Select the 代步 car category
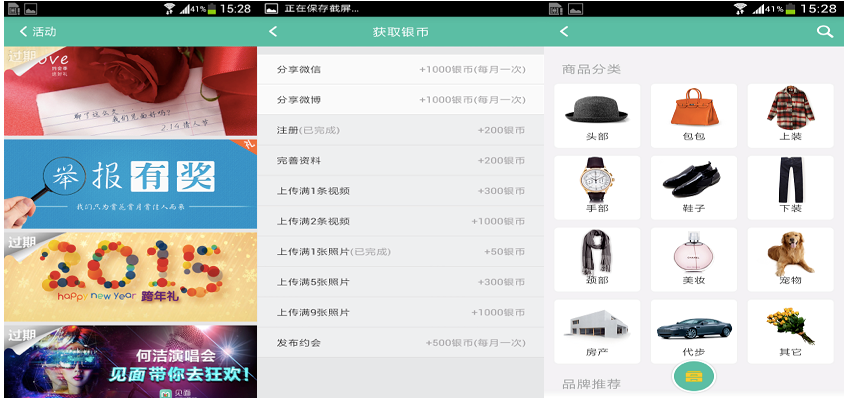The image size is (844, 398). coord(694,332)
